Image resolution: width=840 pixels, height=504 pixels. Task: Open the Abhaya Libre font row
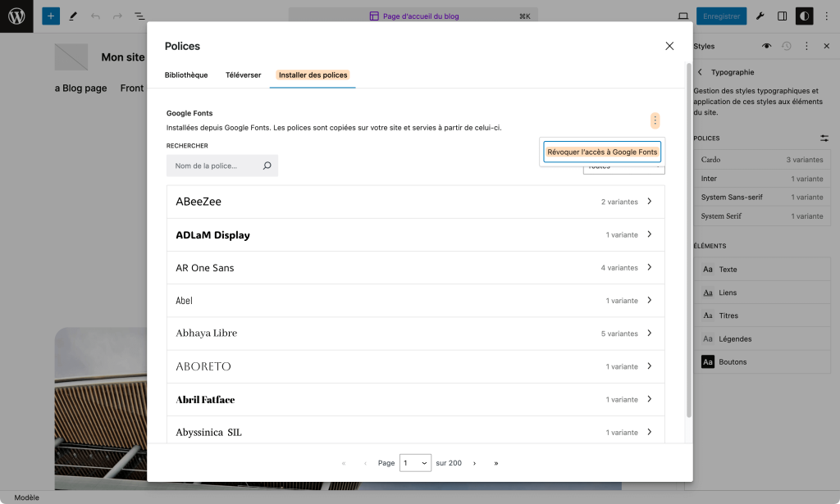click(x=416, y=334)
